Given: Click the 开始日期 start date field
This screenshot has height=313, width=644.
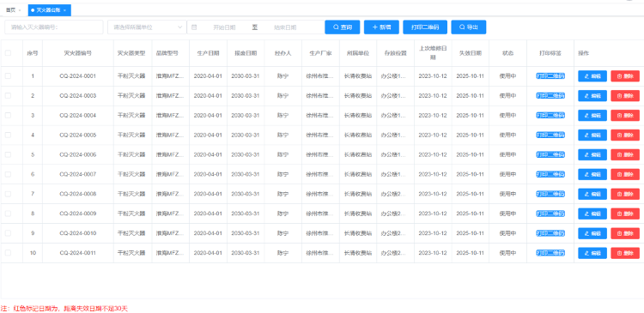Looking at the screenshot, I should tap(224, 27).
